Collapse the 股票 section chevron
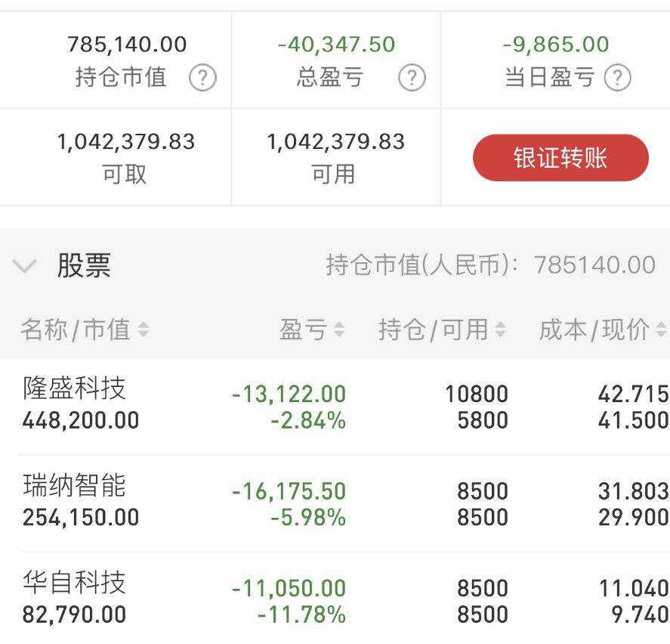The height and width of the screenshot is (644, 670). click(24, 265)
